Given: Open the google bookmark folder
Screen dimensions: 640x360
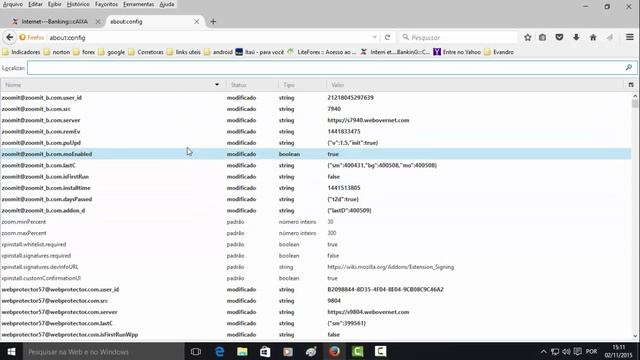Looking at the screenshot, I should [111, 52].
